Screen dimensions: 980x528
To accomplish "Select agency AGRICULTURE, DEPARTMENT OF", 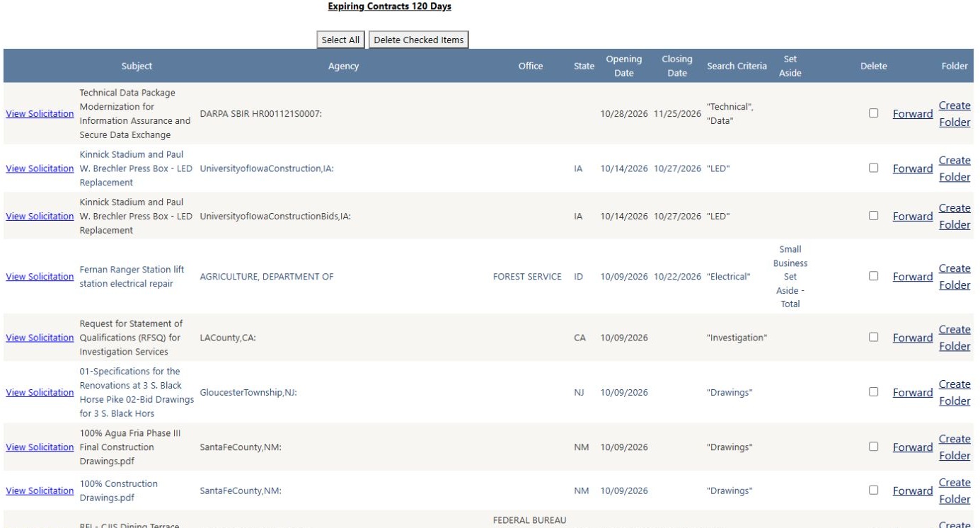I will (267, 277).
